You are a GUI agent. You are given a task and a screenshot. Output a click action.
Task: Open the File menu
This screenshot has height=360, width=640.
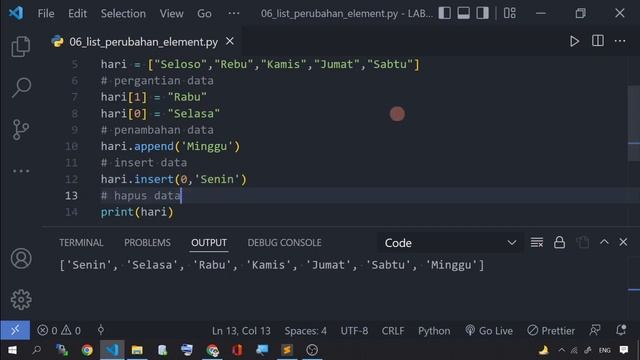coord(46,13)
